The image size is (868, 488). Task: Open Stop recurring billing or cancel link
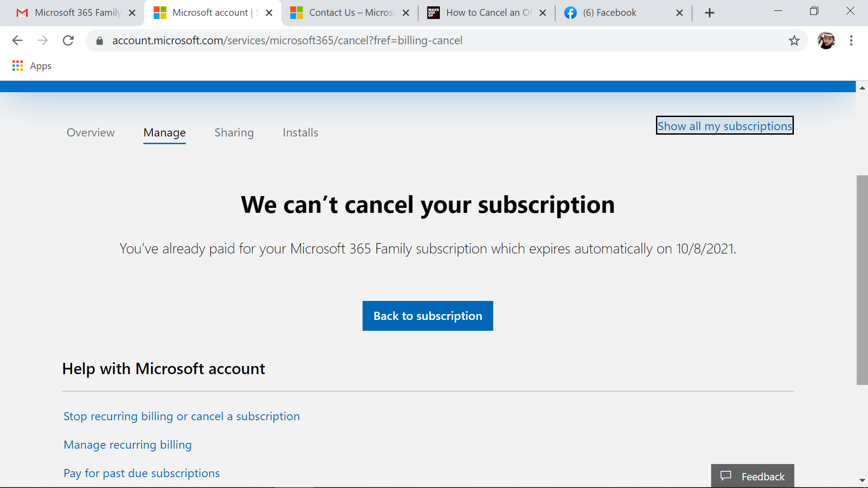click(x=181, y=416)
